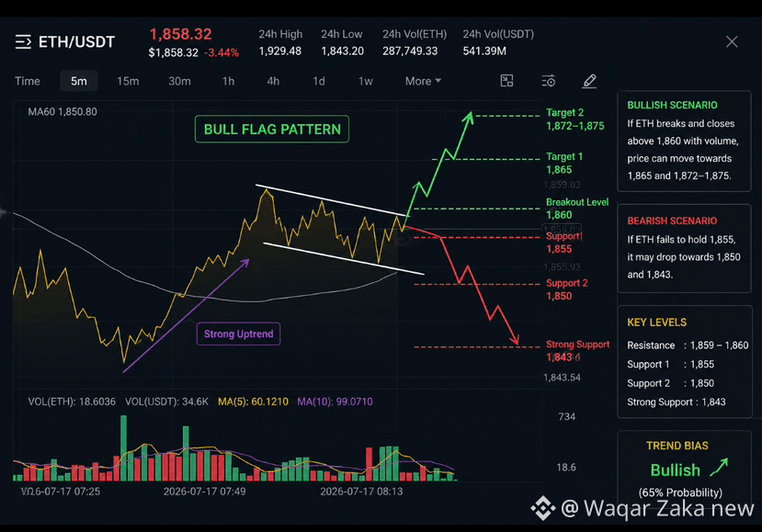The height and width of the screenshot is (532, 762).
Task: Click the 24h Vol(ETH) value 287,749.33
Action: pos(410,51)
